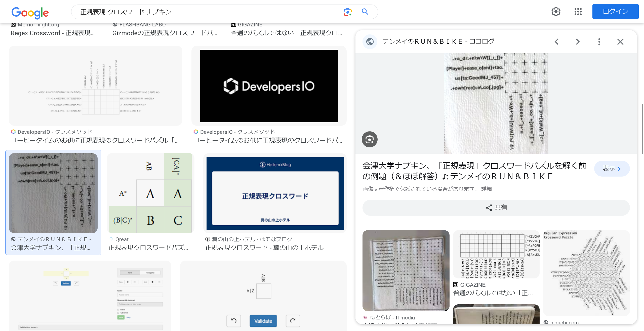Open the Hatena Blog 正規表現クロスワード result
This screenshot has height=331, width=644.
pos(275,193)
